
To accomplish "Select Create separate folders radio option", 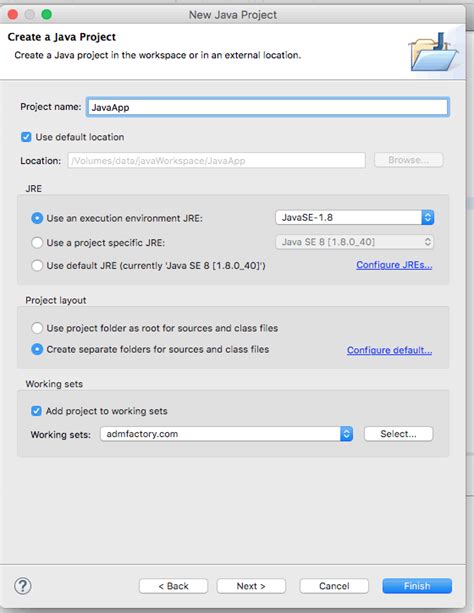I will (37, 349).
